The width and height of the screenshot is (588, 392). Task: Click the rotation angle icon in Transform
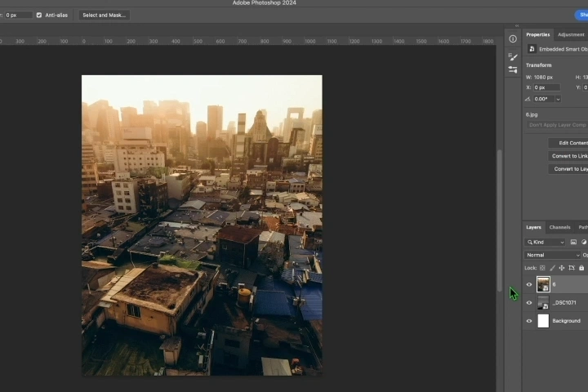pos(528,99)
